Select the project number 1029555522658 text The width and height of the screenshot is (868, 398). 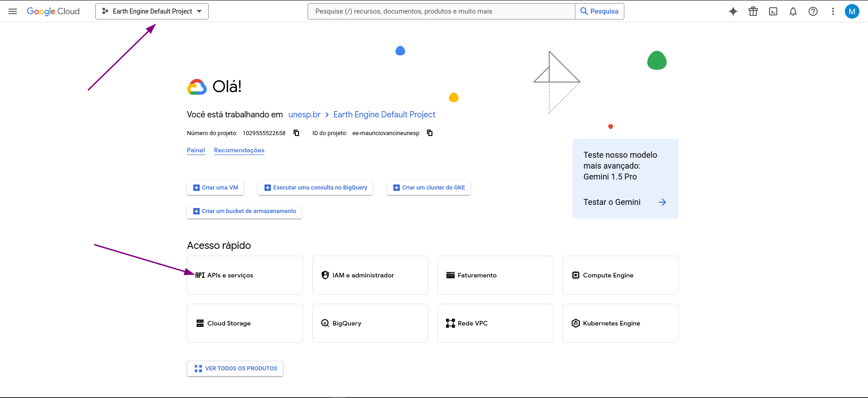[x=264, y=133]
